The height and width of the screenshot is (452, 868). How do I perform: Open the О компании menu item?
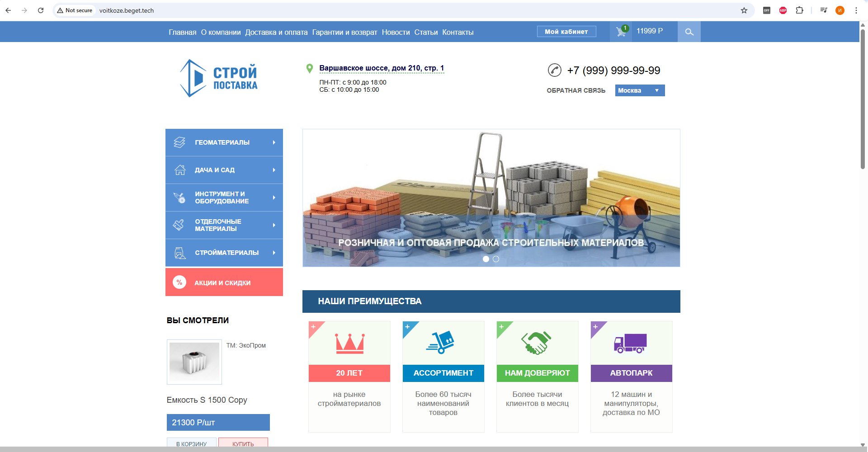[x=221, y=32]
